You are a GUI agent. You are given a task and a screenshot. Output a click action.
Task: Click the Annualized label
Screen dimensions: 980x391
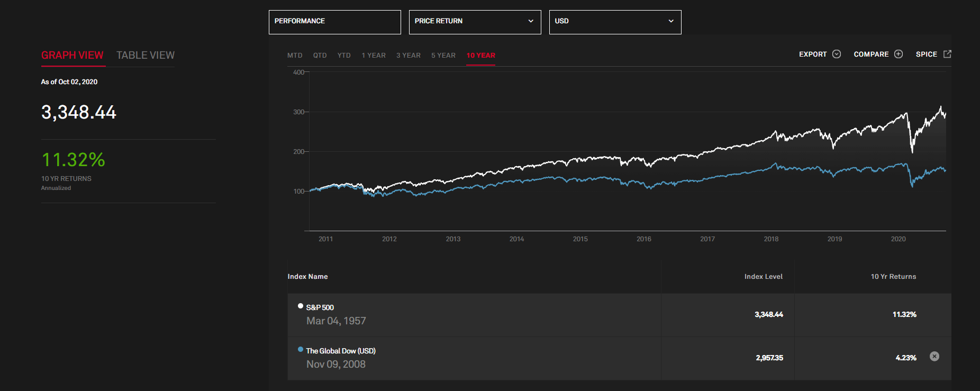[56, 188]
